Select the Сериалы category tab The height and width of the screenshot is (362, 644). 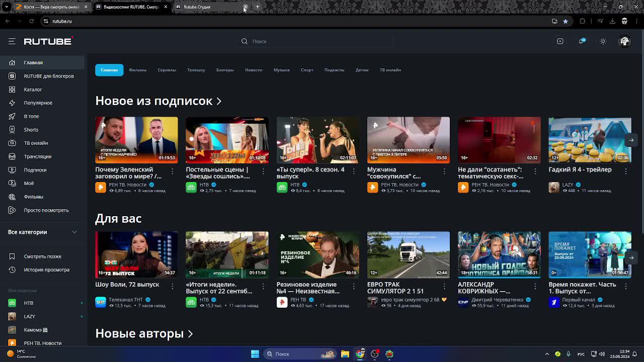pyautogui.click(x=167, y=70)
